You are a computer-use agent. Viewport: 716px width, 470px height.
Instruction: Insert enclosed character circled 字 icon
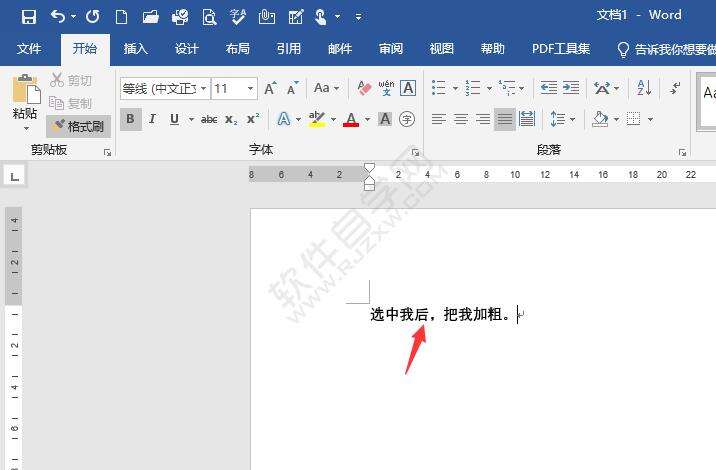(407, 119)
